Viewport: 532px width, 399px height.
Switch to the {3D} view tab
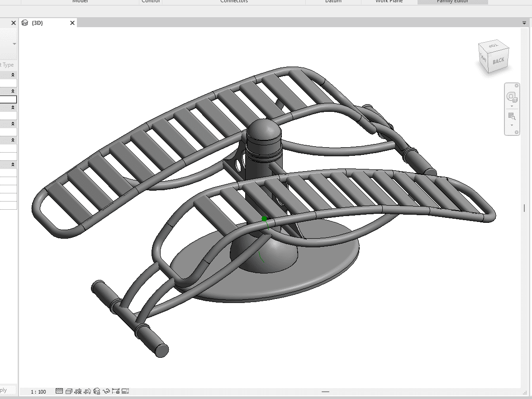click(x=38, y=23)
